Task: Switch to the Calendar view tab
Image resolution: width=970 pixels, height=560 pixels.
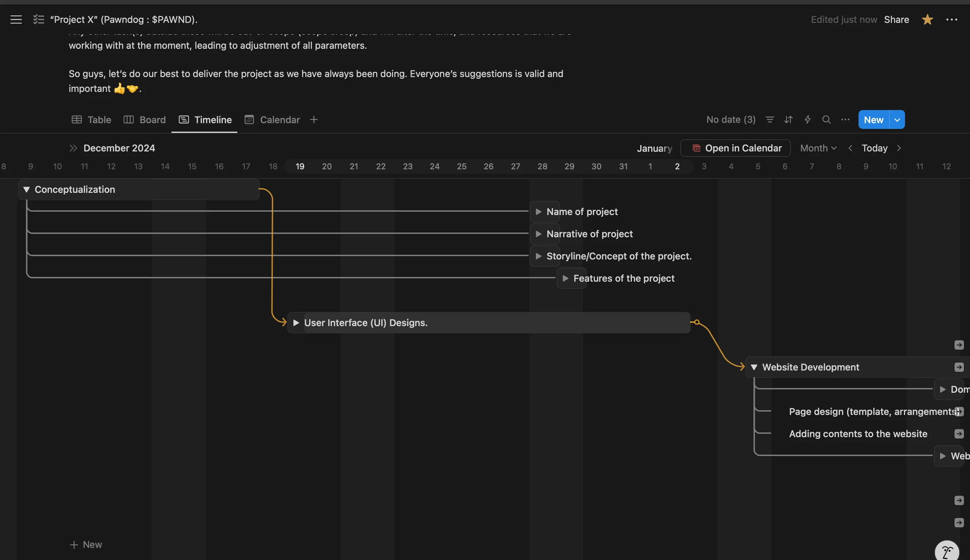Action: tap(272, 119)
